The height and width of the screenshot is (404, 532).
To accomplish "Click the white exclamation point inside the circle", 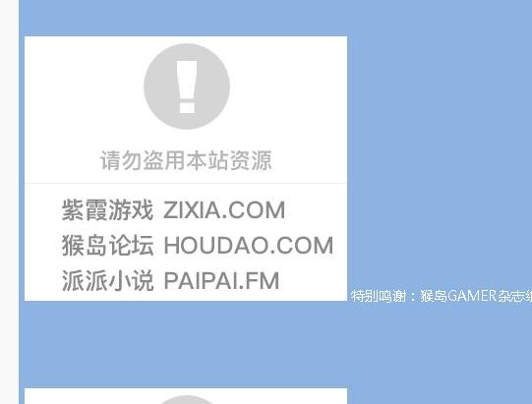I will tap(187, 87).
